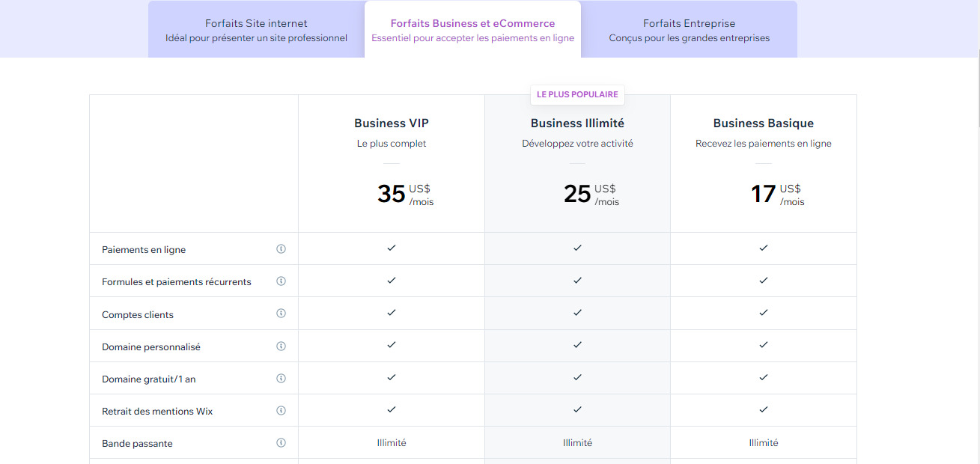The height and width of the screenshot is (464, 980).
Task: Click info icon next to Paiements en ligne
Action: tap(281, 249)
